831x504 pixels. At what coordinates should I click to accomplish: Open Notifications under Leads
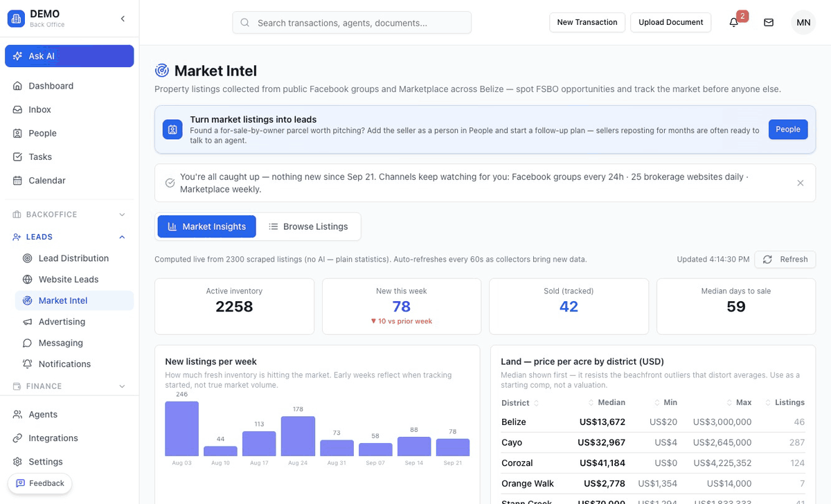pos(74,363)
